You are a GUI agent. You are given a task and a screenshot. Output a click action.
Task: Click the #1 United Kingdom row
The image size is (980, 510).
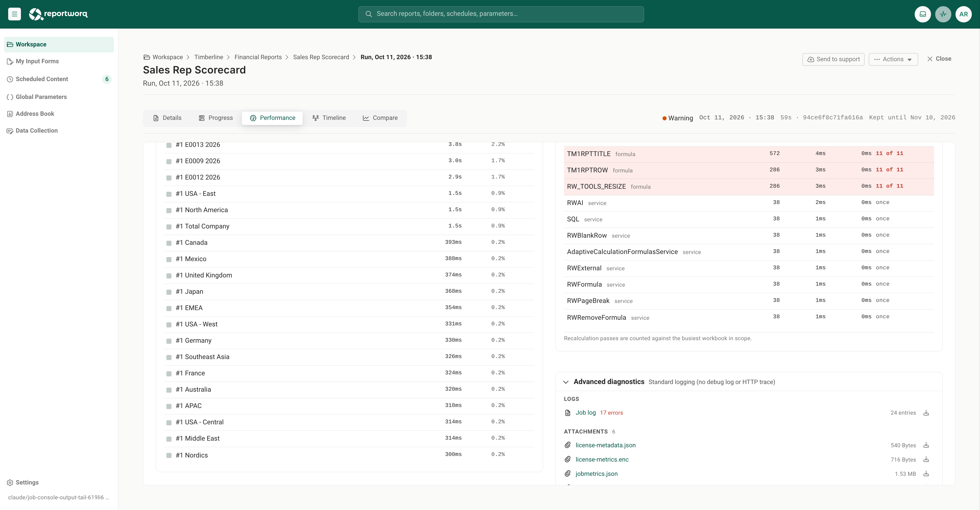[x=349, y=275]
